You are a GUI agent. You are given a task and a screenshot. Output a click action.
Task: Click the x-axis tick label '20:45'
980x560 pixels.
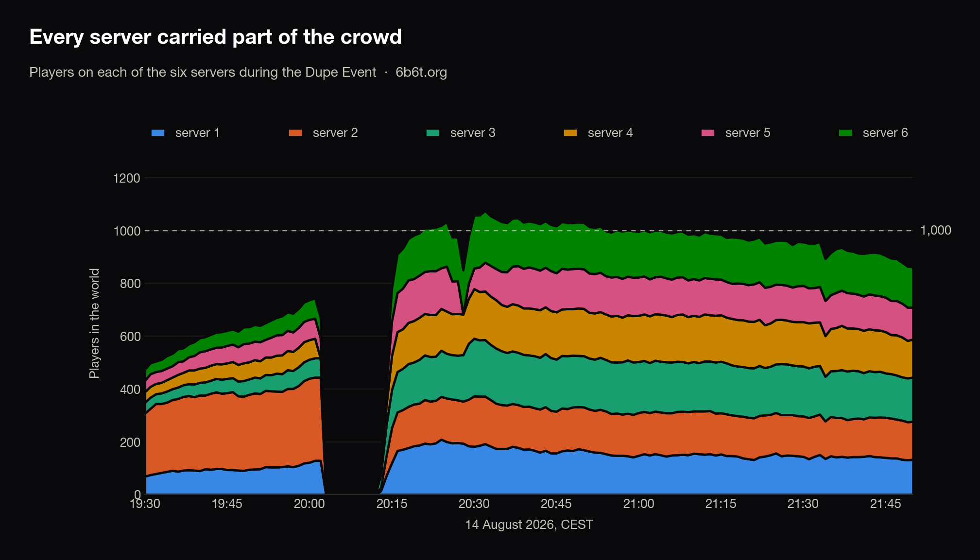point(556,504)
